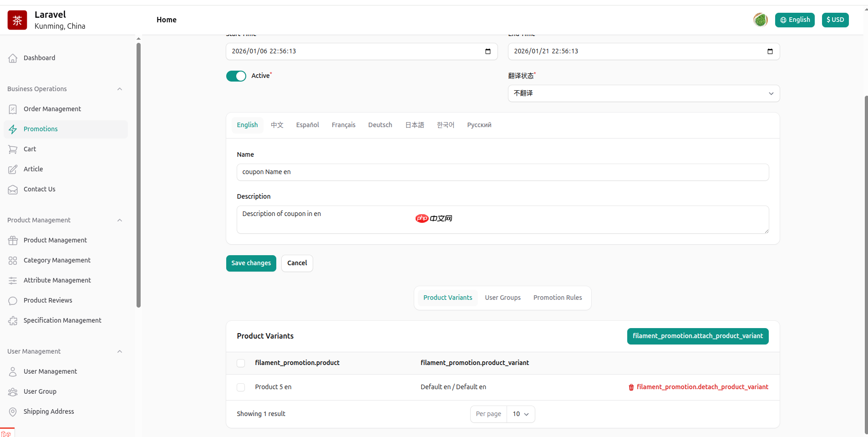The height and width of the screenshot is (437, 868).
Task: Open Contact Us envelope icon
Action: pos(13,189)
